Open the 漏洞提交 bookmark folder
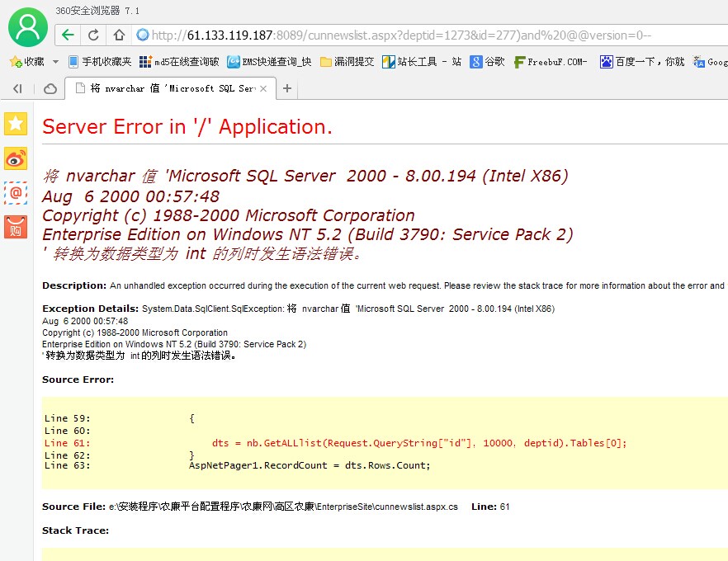 pos(347,62)
